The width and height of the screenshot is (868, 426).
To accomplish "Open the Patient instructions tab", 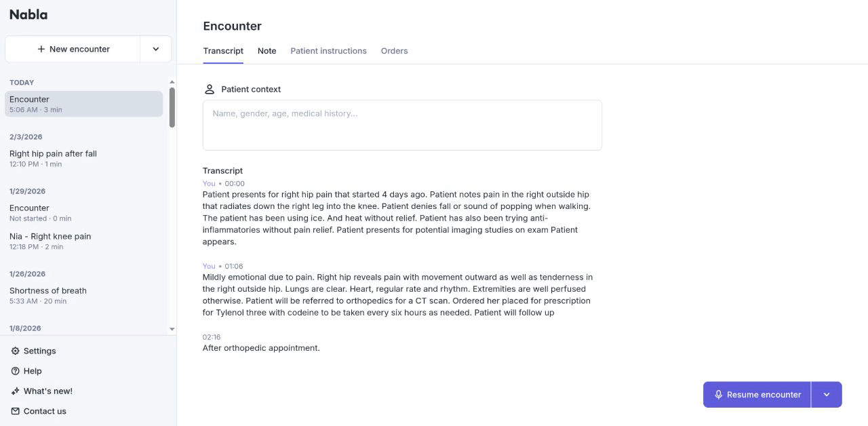I will coord(328,51).
